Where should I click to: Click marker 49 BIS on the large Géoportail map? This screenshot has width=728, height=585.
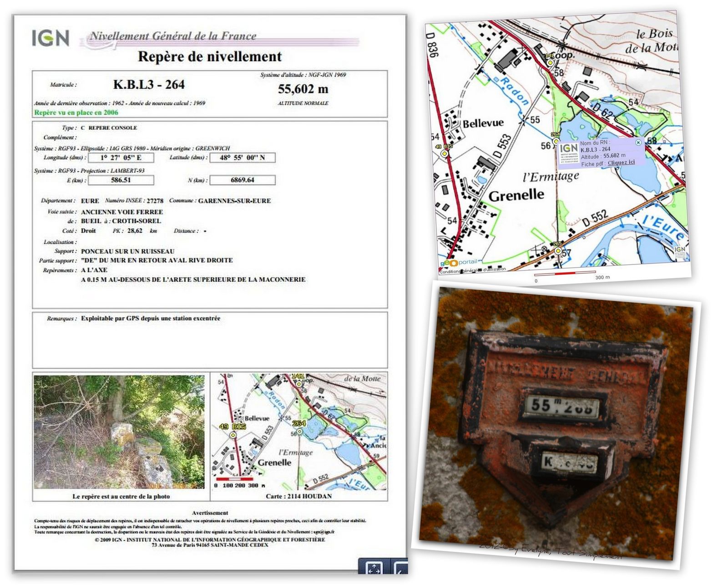pos(445,153)
